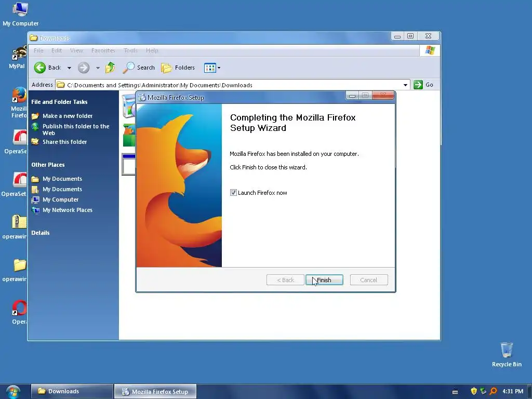Click Finish to close the Firefox setup wizard
The image size is (532, 399).
tap(324, 280)
